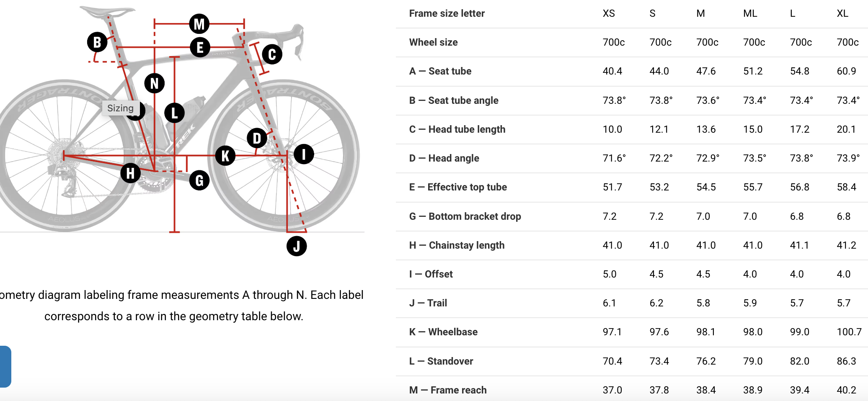Select the 'M — Frame reach' row label
The width and height of the screenshot is (868, 401).
pos(448,390)
